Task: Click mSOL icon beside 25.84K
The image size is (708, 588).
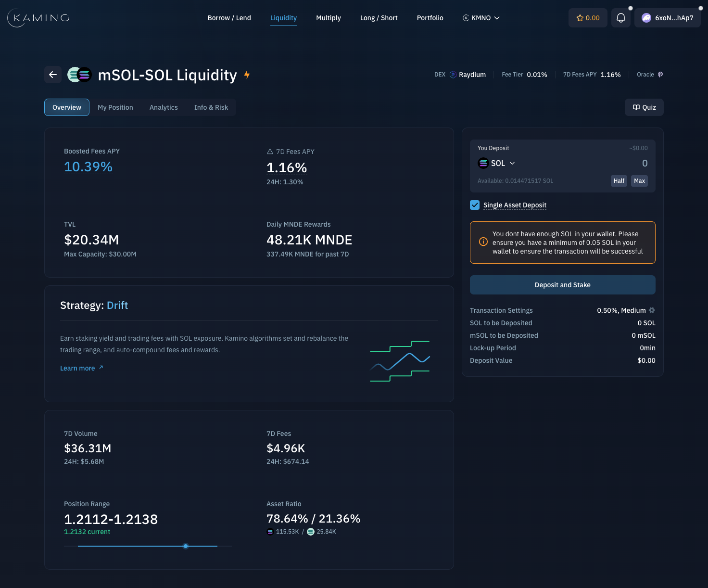Action: coord(311,532)
